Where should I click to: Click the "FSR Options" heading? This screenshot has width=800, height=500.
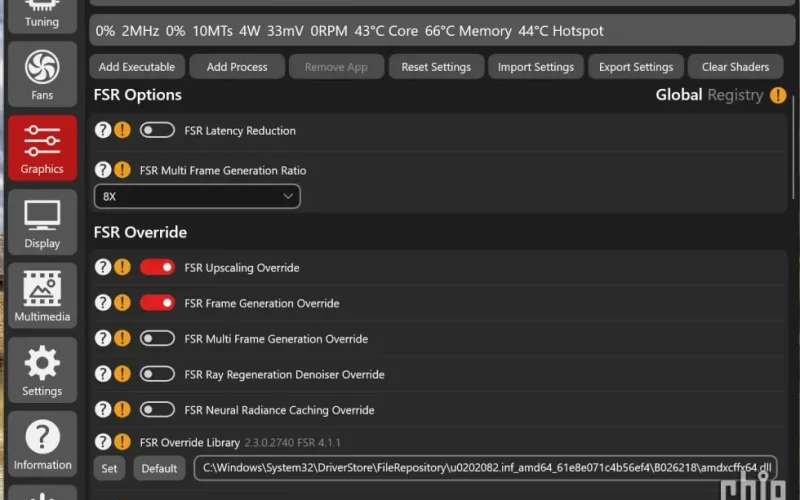point(138,95)
